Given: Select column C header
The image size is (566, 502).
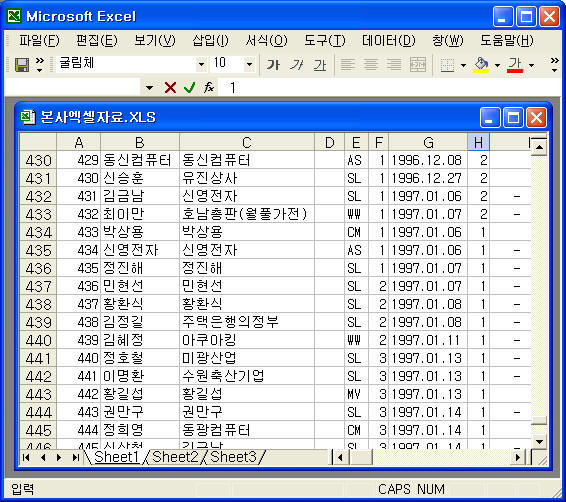Looking at the screenshot, I should 247,143.
